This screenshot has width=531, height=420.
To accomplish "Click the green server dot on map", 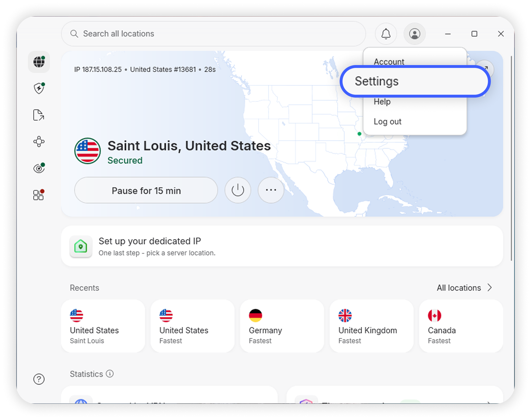I will click(359, 134).
